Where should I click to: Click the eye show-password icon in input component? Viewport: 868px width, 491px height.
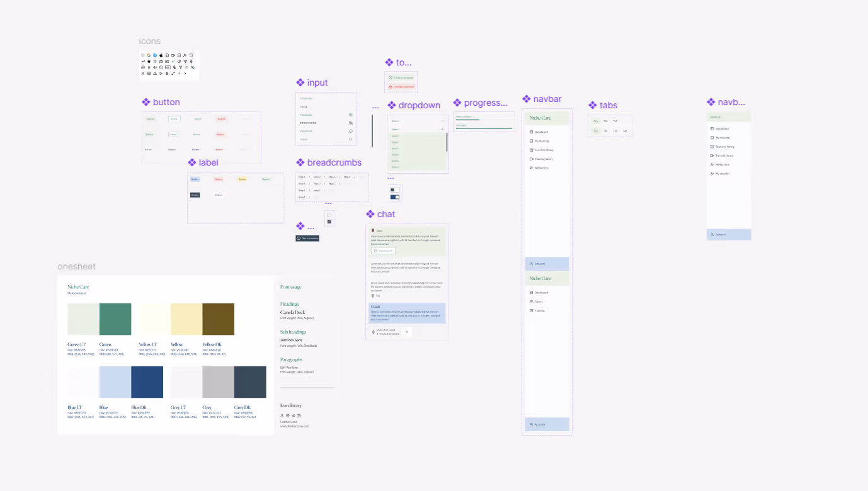(351, 115)
